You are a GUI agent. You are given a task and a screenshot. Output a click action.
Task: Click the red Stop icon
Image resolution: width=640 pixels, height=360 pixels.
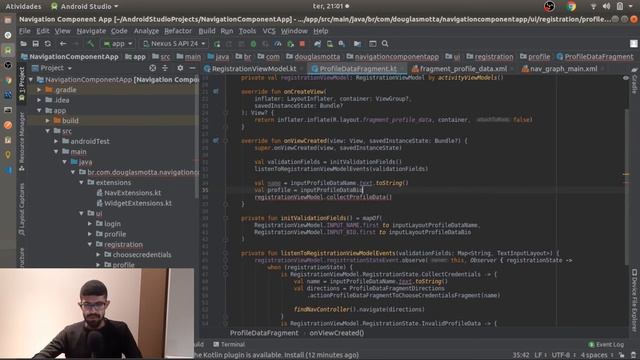pyautogui.click(x=302, y=44)
